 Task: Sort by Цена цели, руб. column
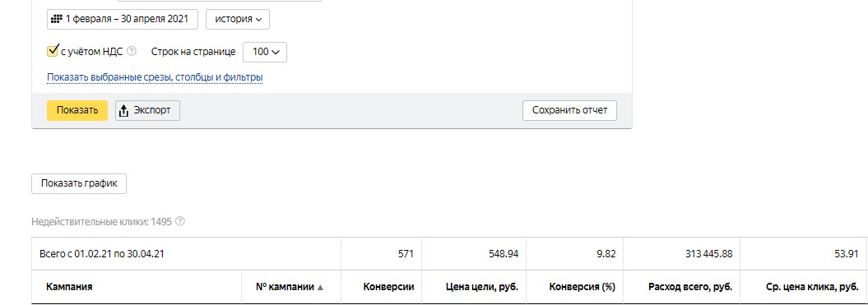click(481, 287)
